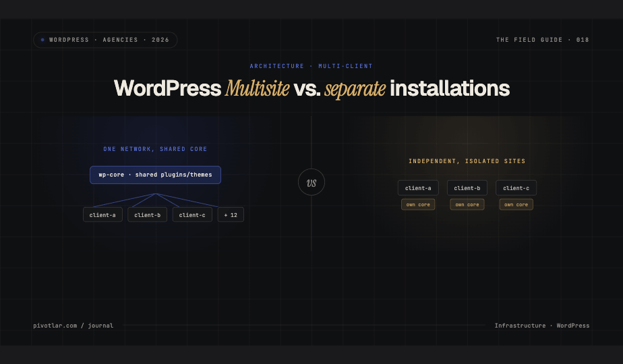The image size is (623, 364).
Task: Click the WordPress · Agencies · 2026 pill
Action: click(105, 40)
